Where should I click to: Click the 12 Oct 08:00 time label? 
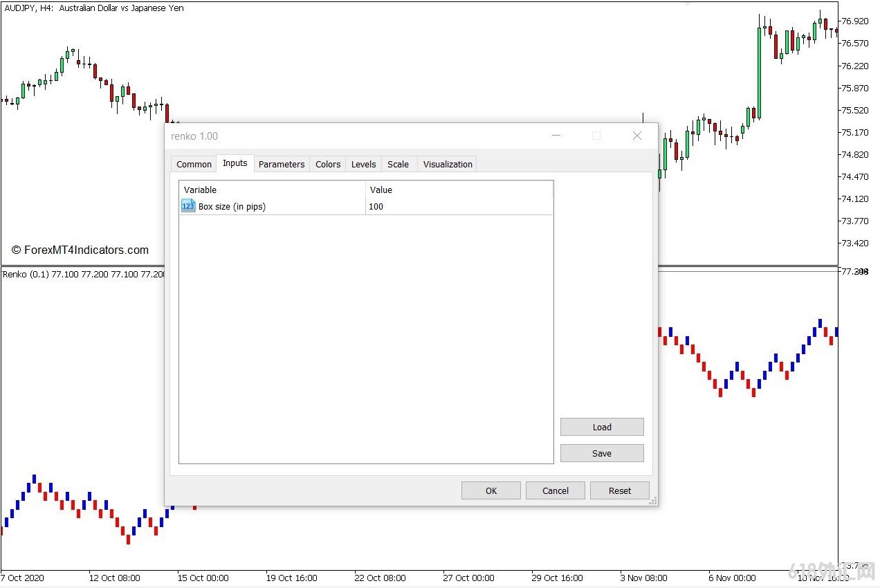(x=114, y=578)
